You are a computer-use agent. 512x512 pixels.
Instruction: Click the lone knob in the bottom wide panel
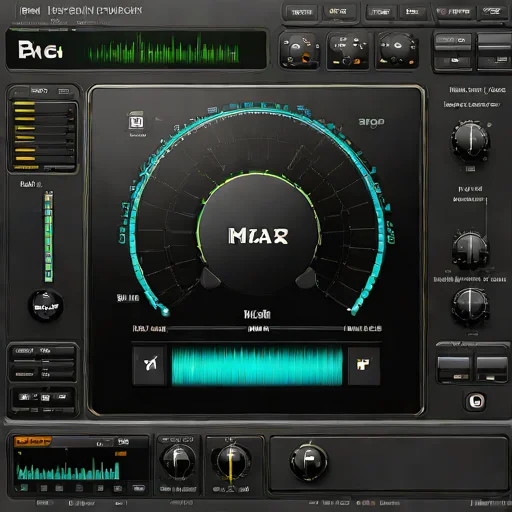(308, 462)
